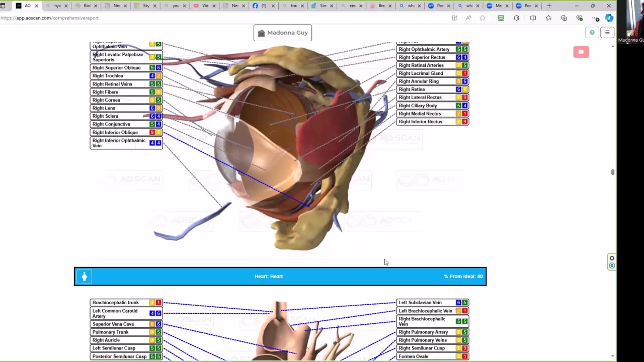Viewport: 644px width, 362px height.
Task: Click the building icon beside Madonna Guy
Action: click(261, 33)
